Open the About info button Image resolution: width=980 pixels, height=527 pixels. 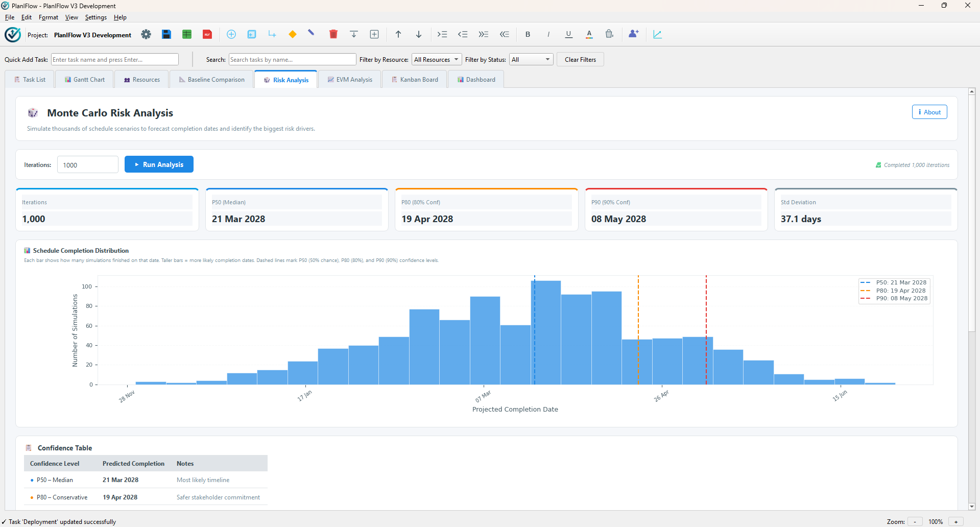(x=929, y=112)
